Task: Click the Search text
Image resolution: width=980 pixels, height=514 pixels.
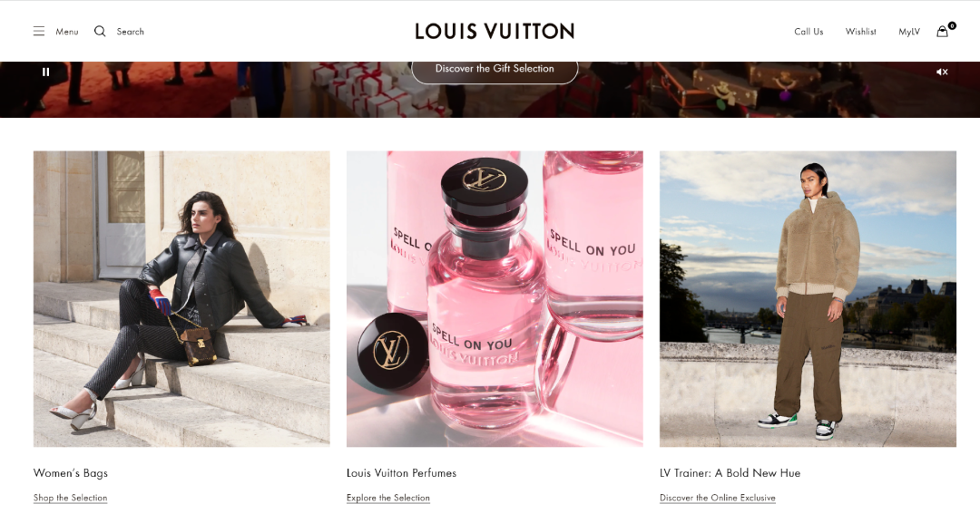Action: (130, 31)
